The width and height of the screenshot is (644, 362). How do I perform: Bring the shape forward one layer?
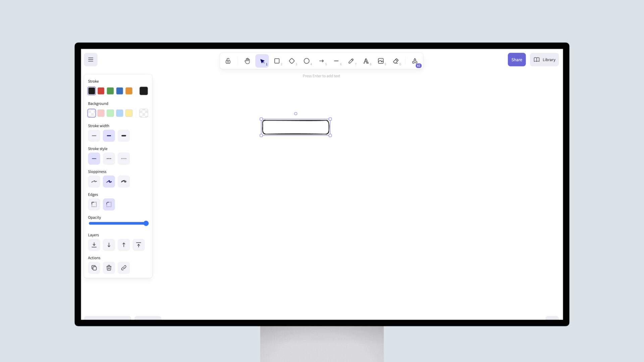[124, 245]
